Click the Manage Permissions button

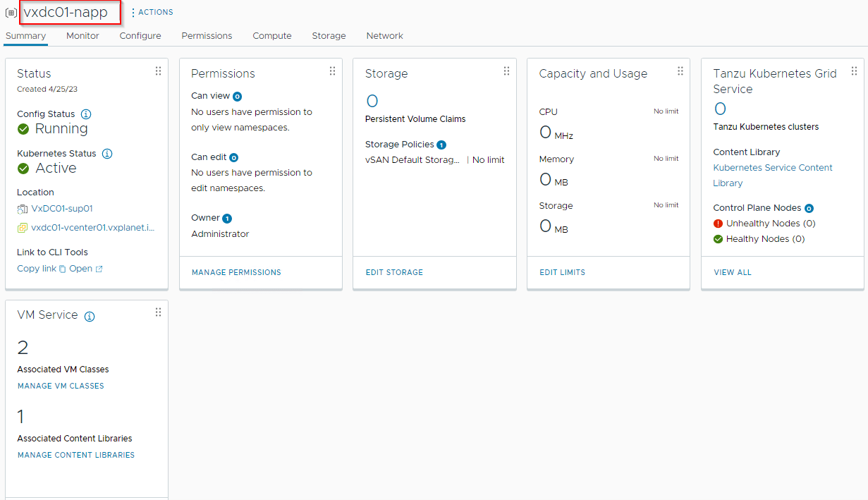236,272
